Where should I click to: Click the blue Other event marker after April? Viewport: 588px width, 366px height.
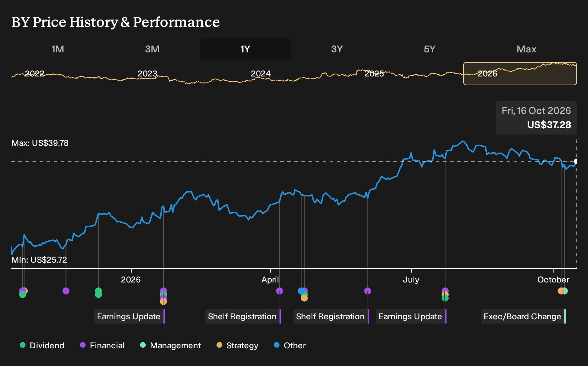301,291
